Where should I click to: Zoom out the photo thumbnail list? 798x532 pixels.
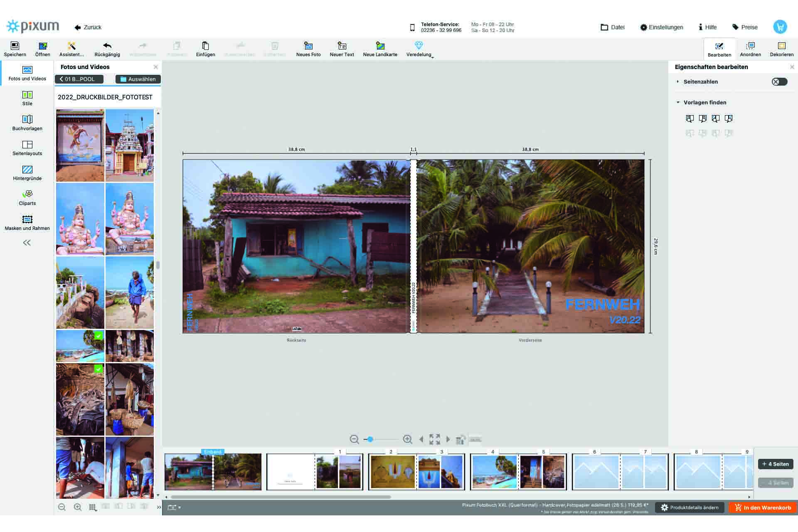(62, 507)
